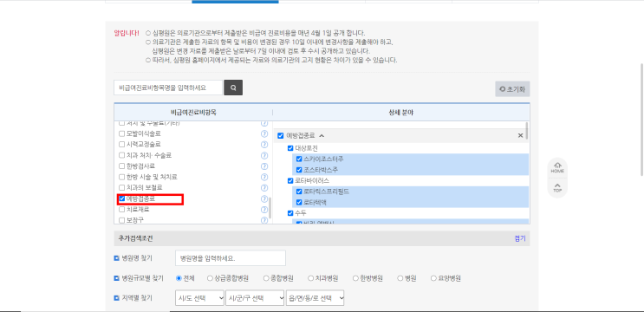The width and height of the screenshot is (644, 312).
Task: Select 종합병원 radio option
Action: pos(266,278)
